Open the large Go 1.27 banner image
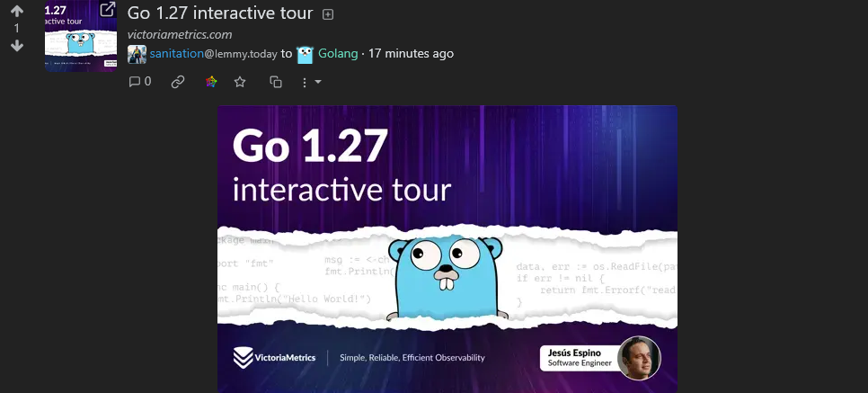 click(447, 249)
